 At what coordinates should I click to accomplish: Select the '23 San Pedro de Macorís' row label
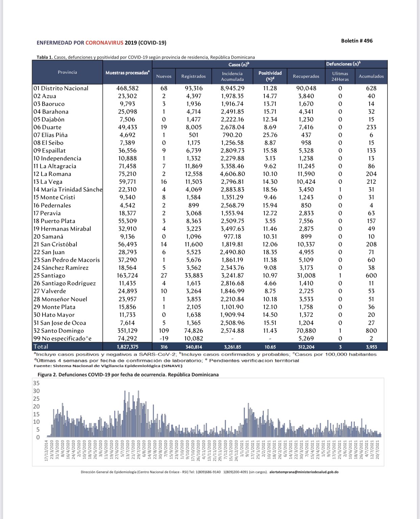(67, 260)
